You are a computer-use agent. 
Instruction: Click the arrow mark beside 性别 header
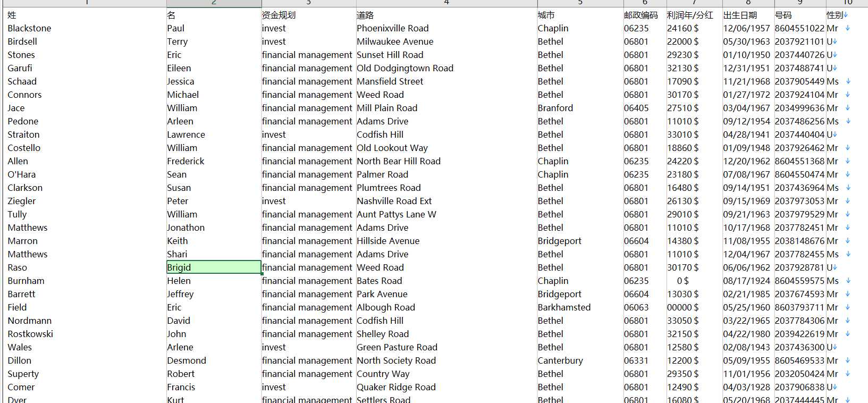845,15
